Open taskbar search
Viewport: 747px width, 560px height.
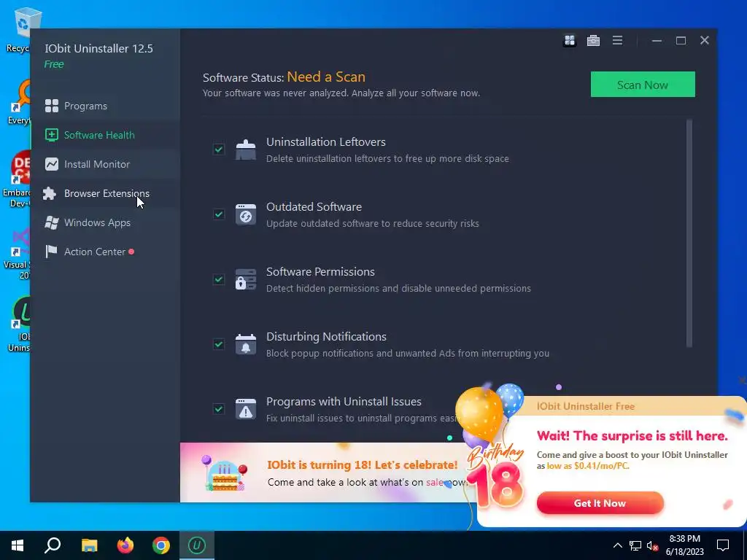(x=53, y=545)
